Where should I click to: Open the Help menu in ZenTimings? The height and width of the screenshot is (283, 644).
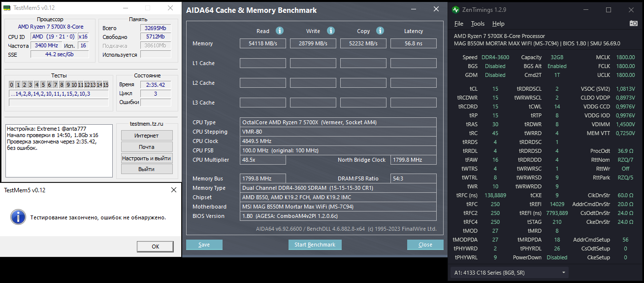pos(498,24)
